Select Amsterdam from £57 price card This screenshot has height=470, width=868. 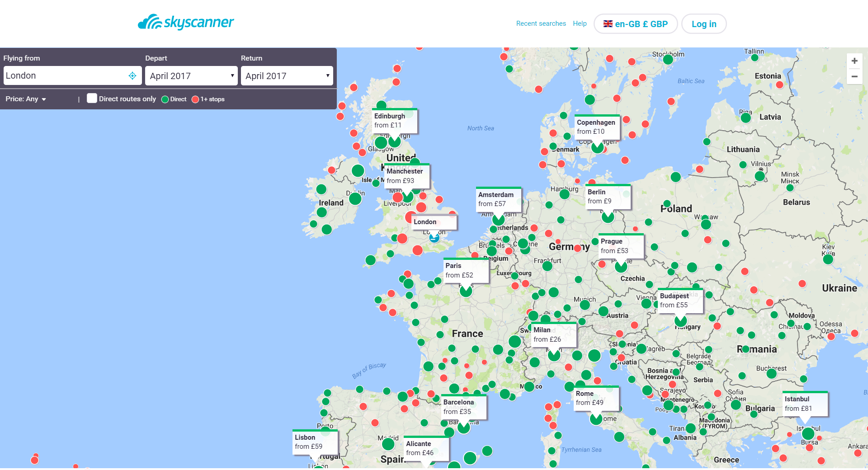pyautogui.click(x=499, y=199)
